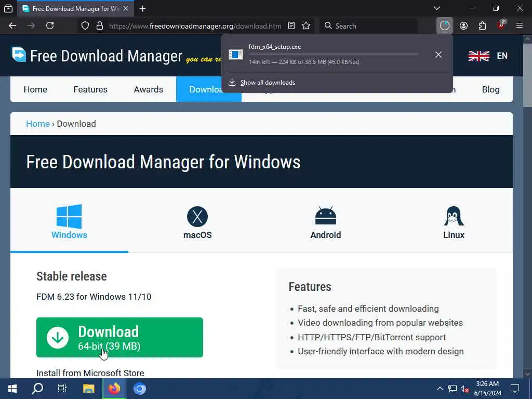Reload the page with the refresh icon
The image size is (532, 399).
[50, 26]
